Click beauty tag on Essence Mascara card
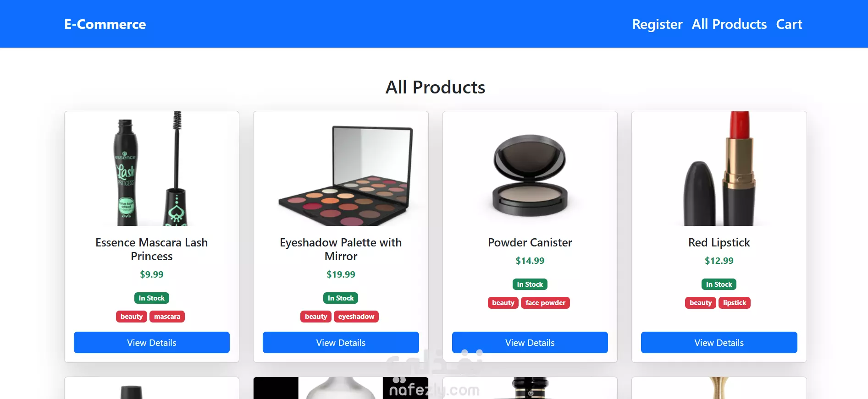 132,317
